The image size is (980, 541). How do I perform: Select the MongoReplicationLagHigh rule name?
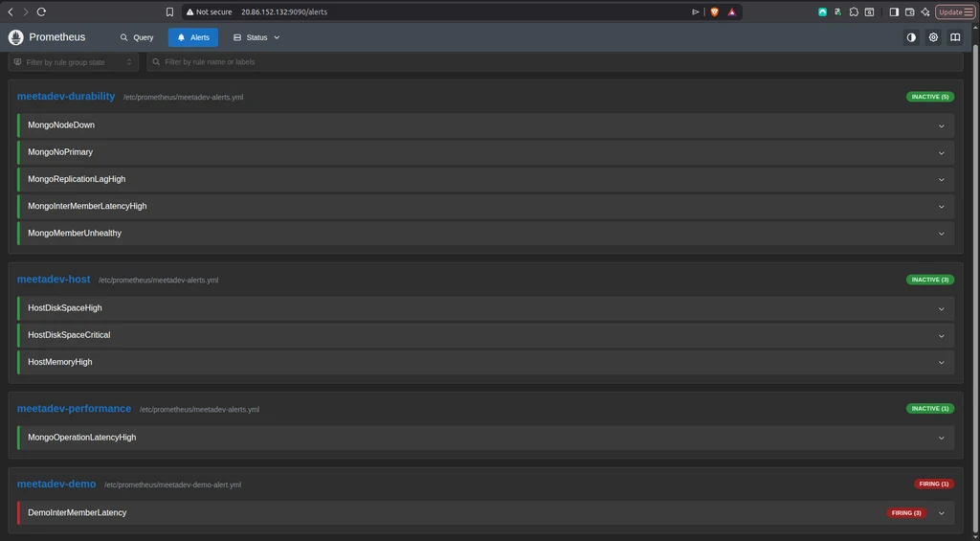[x=77, y=179]
